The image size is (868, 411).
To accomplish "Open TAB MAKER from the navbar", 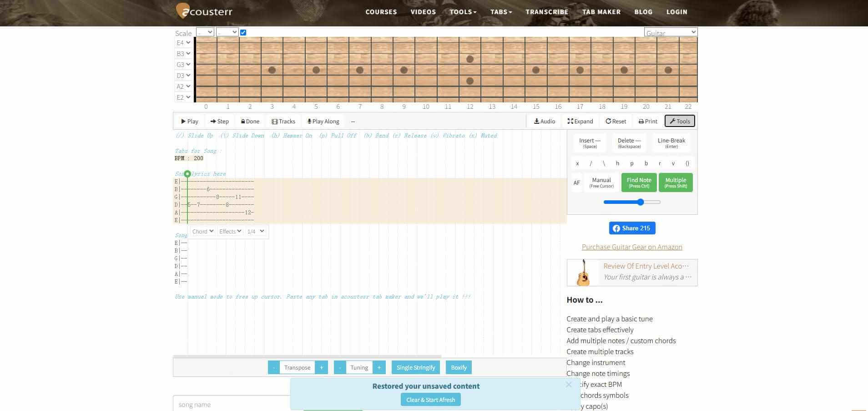I will tap(601, 12).
